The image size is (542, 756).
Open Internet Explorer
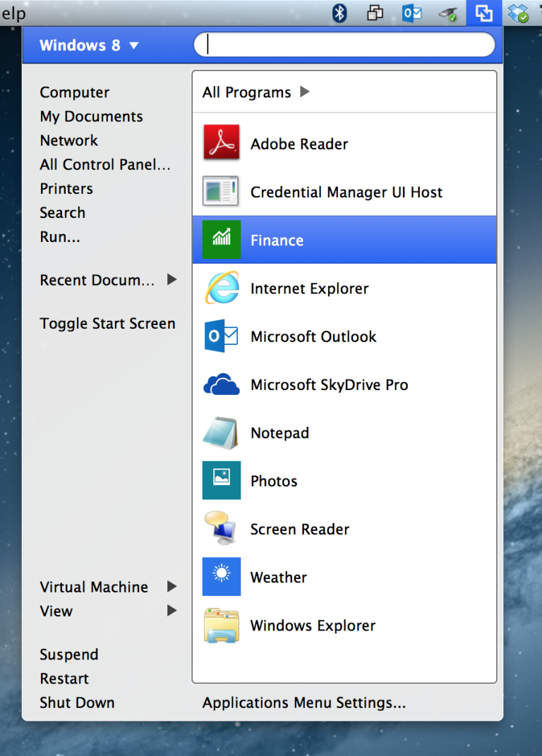[x=308, y=288]
